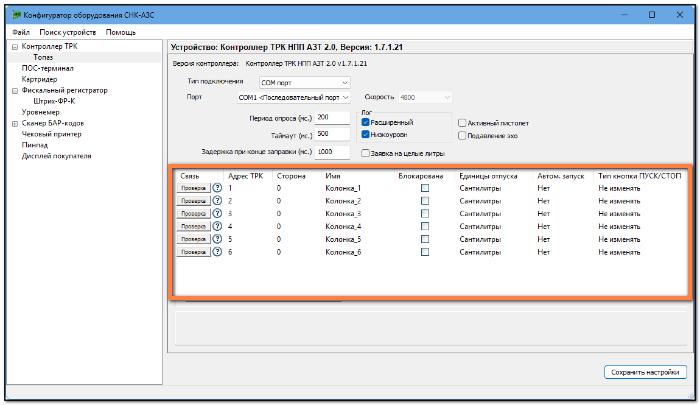Click the Задержка при конце заправки field
The width and height of the screenshot is (700, 405).
(332, 152)
